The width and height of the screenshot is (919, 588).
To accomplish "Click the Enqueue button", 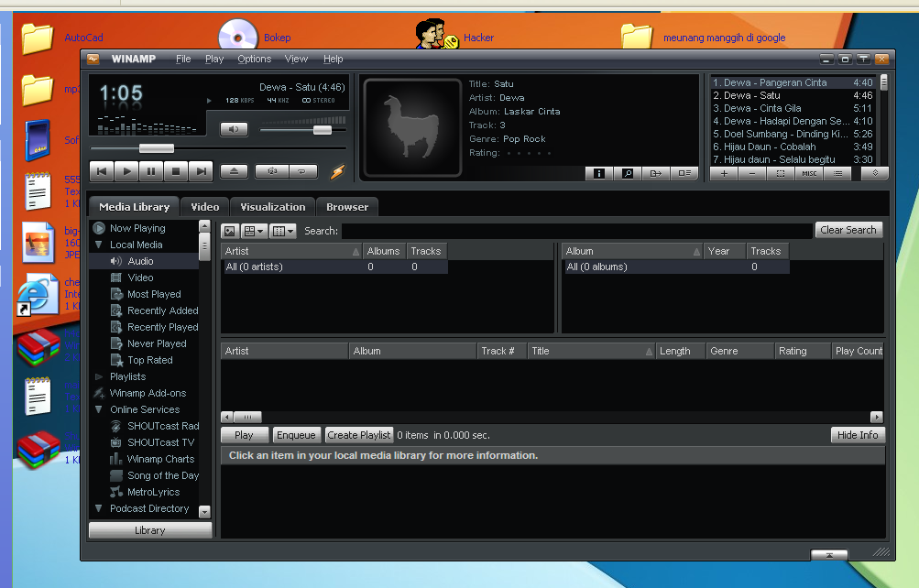I will coord(296,435).
